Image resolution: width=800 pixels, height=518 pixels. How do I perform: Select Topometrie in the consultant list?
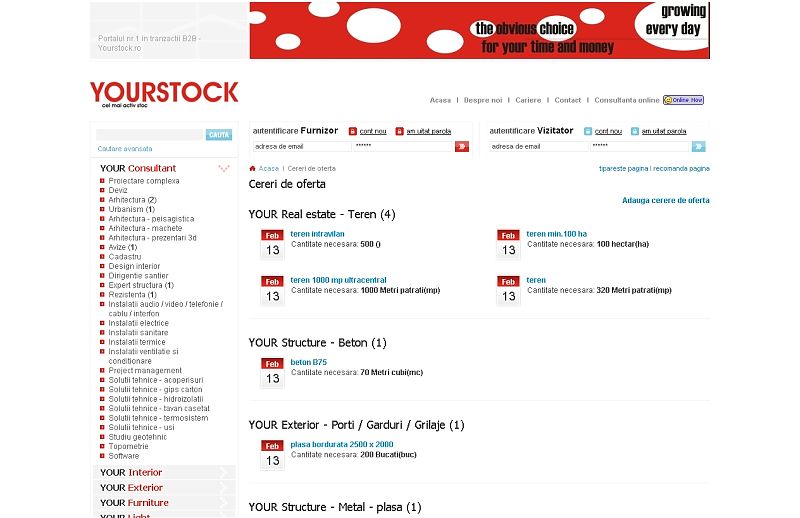tap(128, 447)
